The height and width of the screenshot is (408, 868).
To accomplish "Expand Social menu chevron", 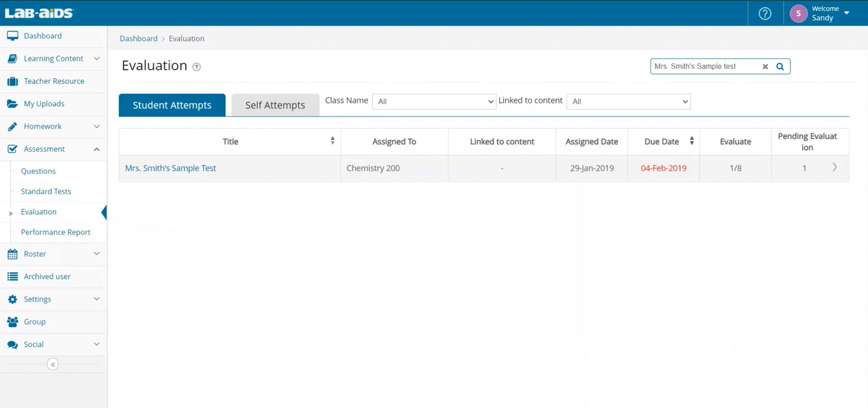I will coord(97,344).
